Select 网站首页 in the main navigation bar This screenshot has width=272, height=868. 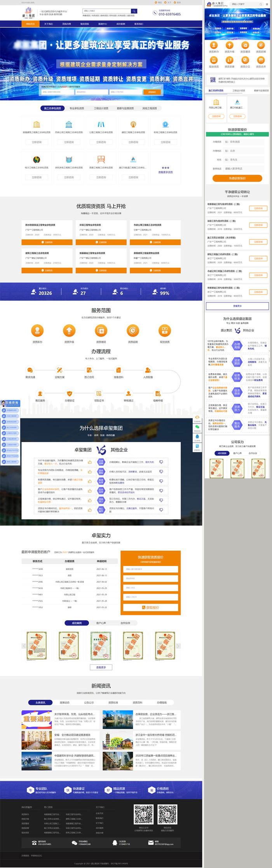click(30, 24)
